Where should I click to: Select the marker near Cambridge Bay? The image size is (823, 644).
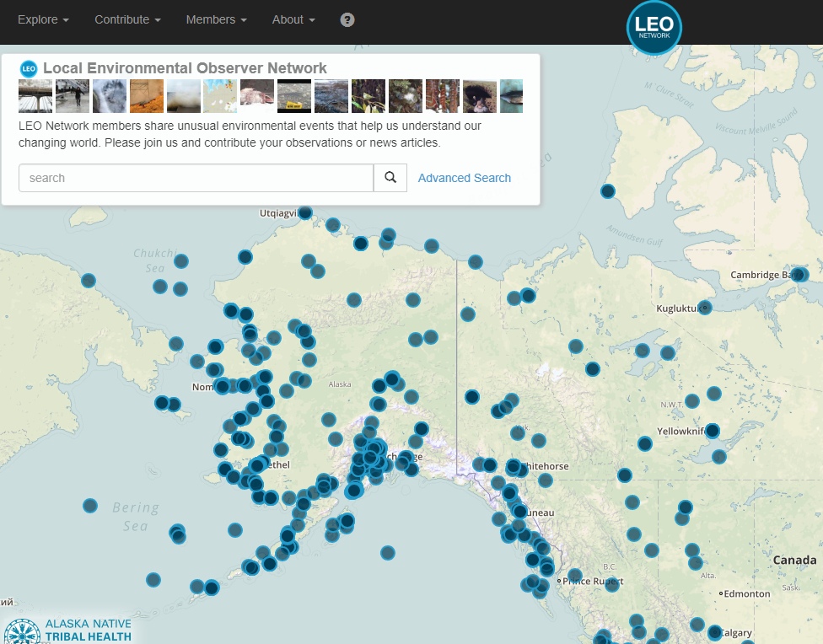click(799, 274)
